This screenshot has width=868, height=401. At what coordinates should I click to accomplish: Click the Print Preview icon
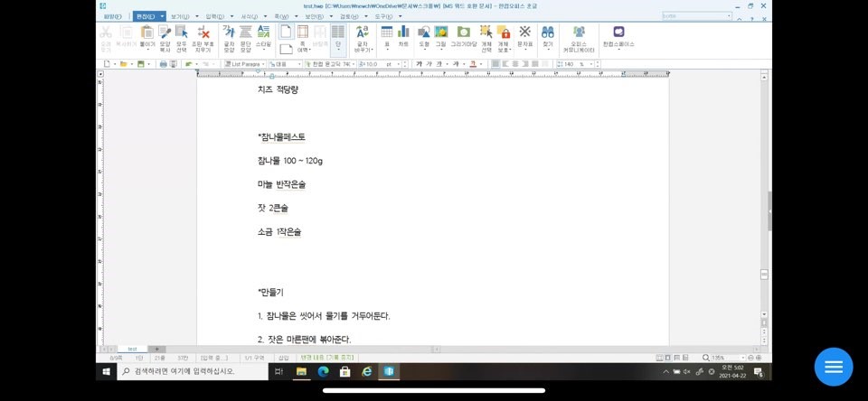coord(174,64)
